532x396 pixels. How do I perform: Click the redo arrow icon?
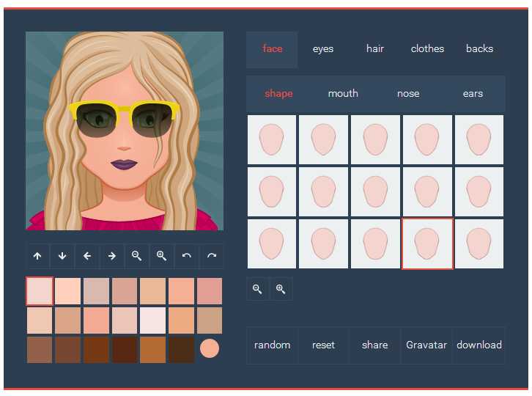211,256
